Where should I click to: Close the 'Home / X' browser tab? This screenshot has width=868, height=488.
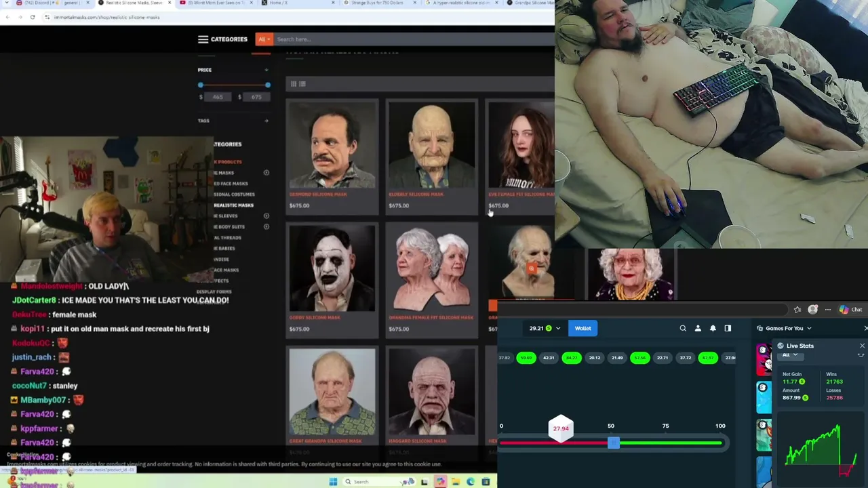click(333, 3)
